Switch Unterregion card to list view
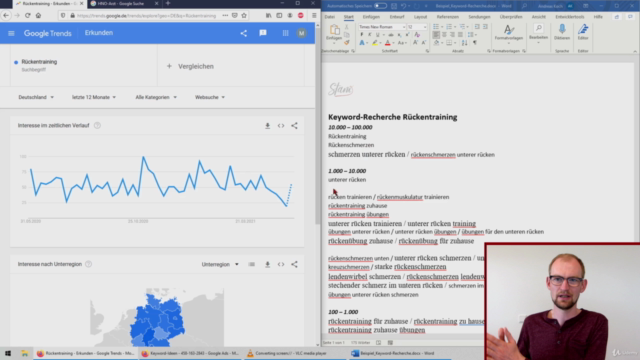This screenshot has width=640, height=360. coord(252,264)
